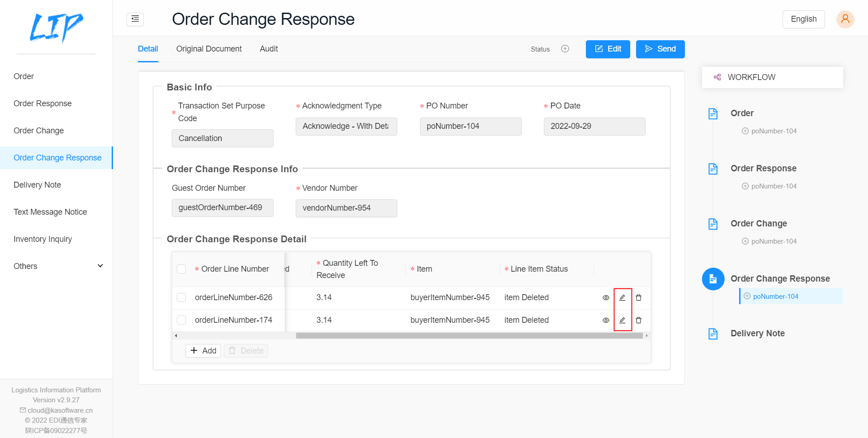Click the Delivery Note document icon in workflow
The height and width of the screenshot is (438, 868).
713,334
